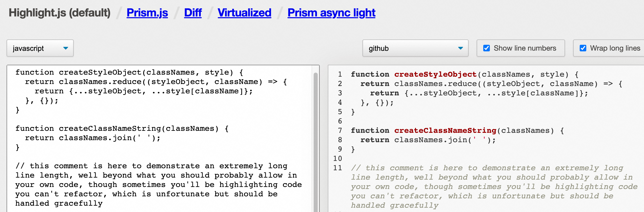The height and width of the screenshot is (212, 644).
Task: Click the arrow on the github dropdown
Action: click(460, 48)
